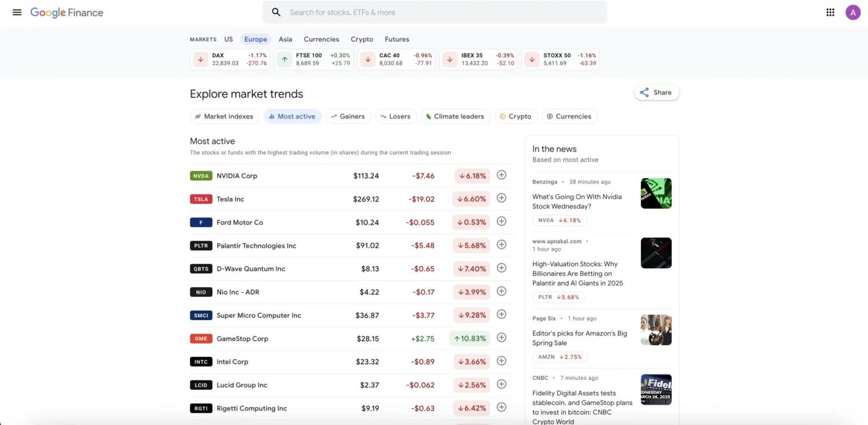Open the Nvidia Stock Wednesday article

pos(577,201)
